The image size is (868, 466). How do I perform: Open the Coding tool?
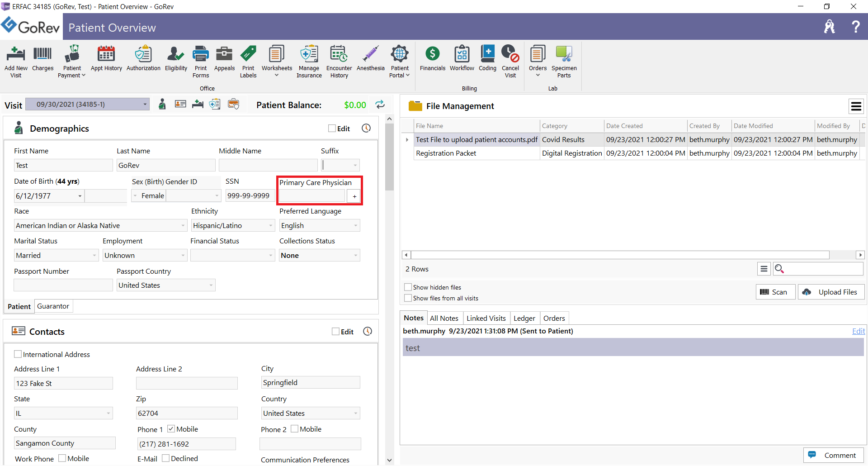coord(487,58)
